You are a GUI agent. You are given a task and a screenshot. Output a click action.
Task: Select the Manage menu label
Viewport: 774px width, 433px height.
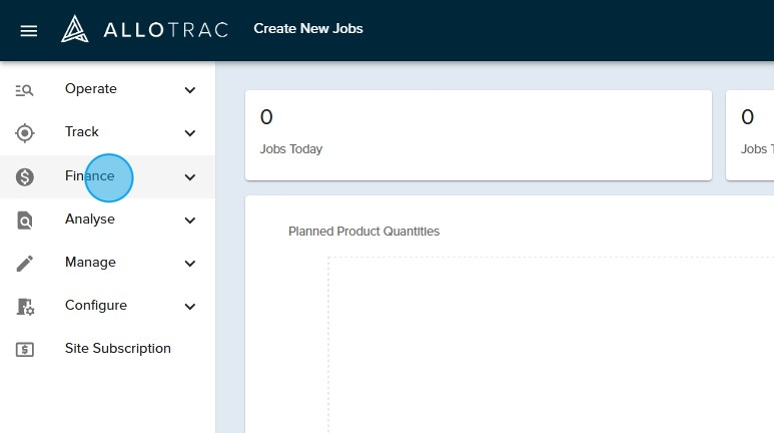pos(90,262)
